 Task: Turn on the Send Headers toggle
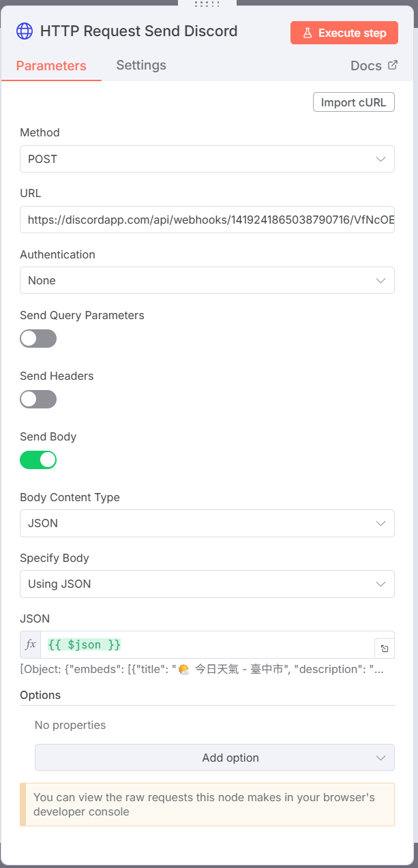tap(38, 400)
